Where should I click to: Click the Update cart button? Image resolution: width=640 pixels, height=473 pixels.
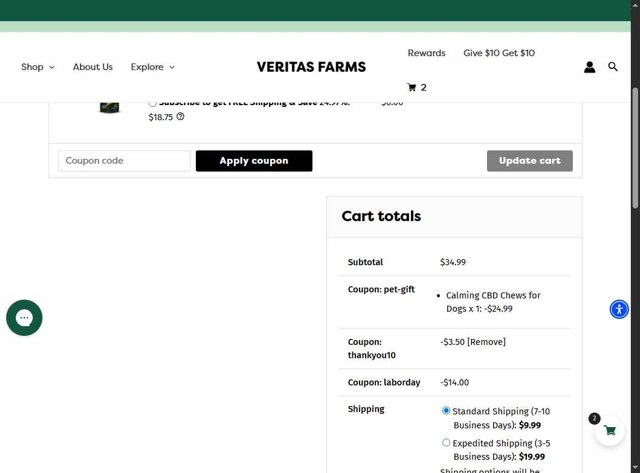[x=529, y=161]
